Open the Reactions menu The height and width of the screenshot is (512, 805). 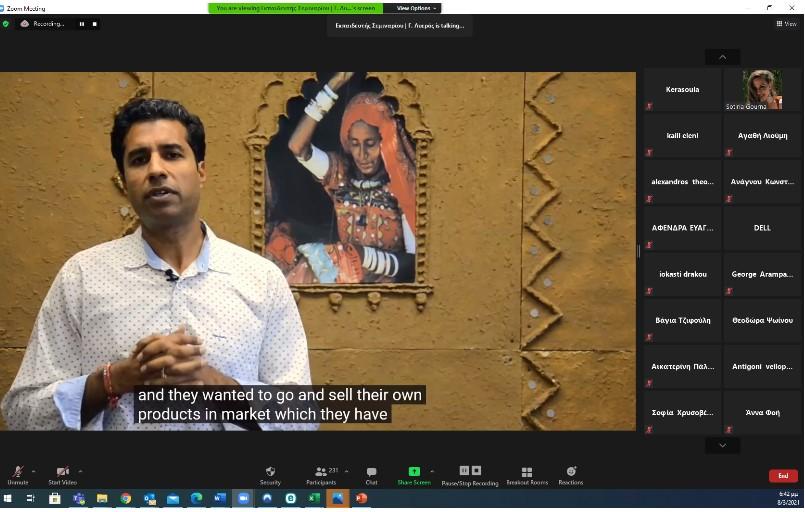571,472
